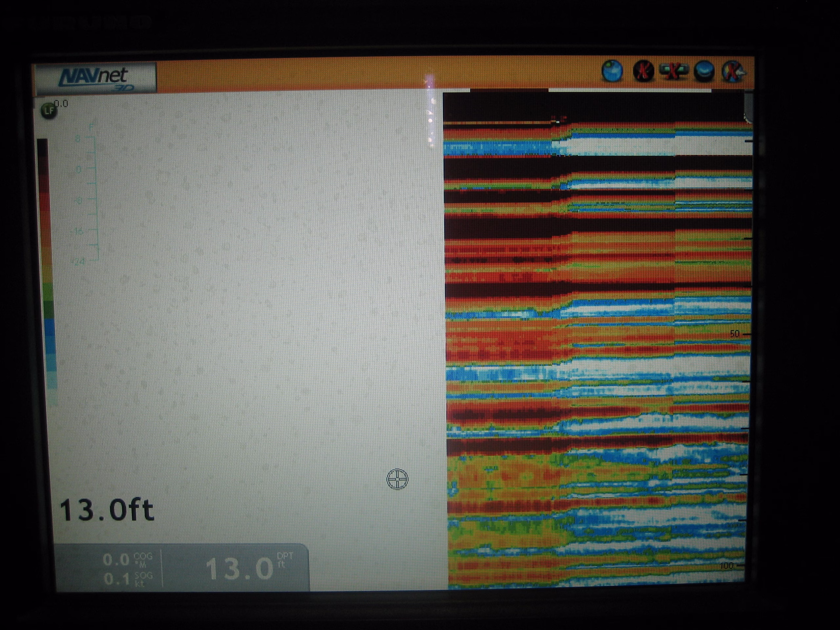Click the blue globe status icon
Viewport: 840px width, 630px height.
pos(612,71)
